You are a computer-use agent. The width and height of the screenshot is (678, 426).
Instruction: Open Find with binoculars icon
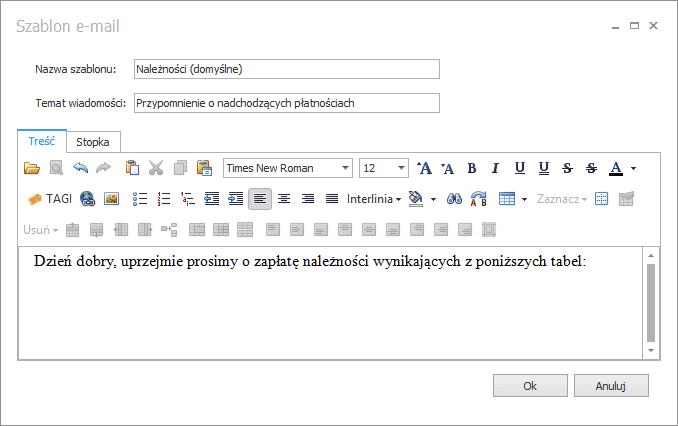[x=454, y=199]
